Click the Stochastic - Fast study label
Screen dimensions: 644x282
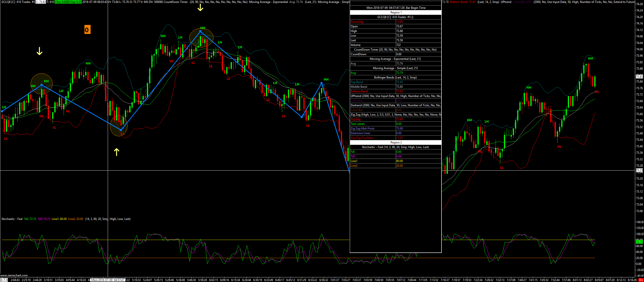[12, 219]
